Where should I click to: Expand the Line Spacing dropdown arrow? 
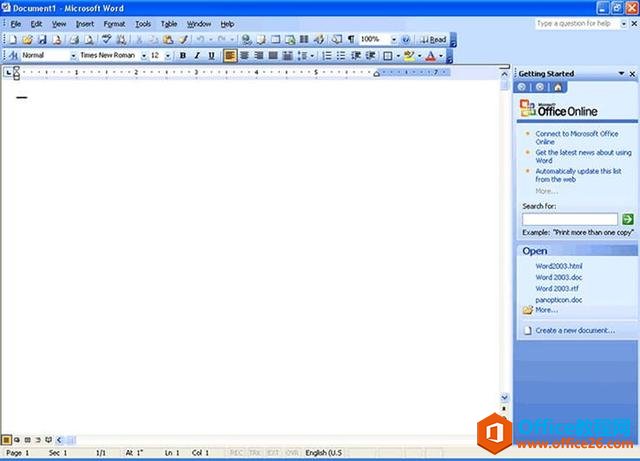click(312, 56)
